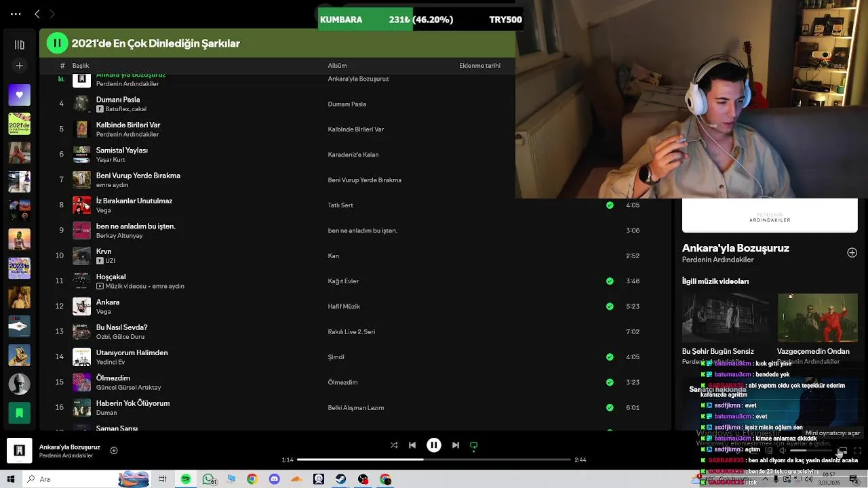Open artist link Yaşar Kurt
The width and height of the screenshot is (868, 488).
point(111,160)
